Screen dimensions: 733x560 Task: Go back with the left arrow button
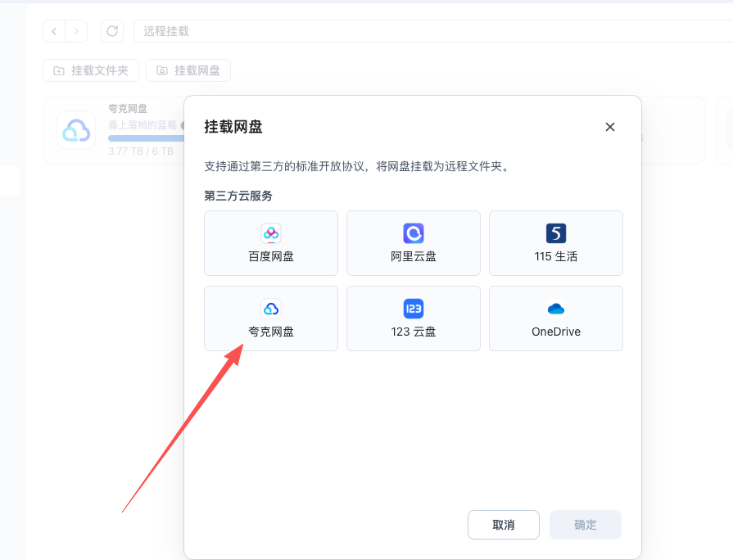pyautogui.click(x=54, y=31)
